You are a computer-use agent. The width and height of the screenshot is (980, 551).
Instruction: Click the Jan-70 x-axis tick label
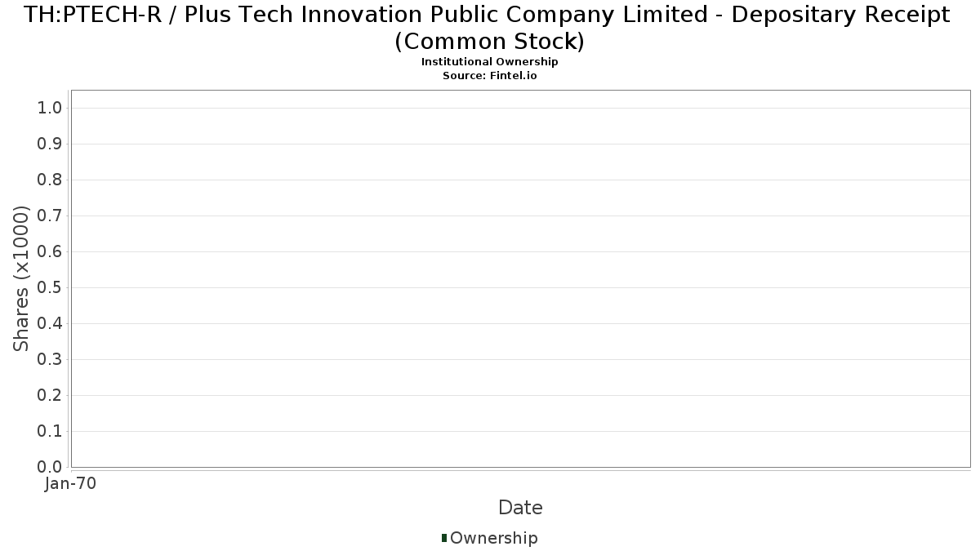(71, 483)
